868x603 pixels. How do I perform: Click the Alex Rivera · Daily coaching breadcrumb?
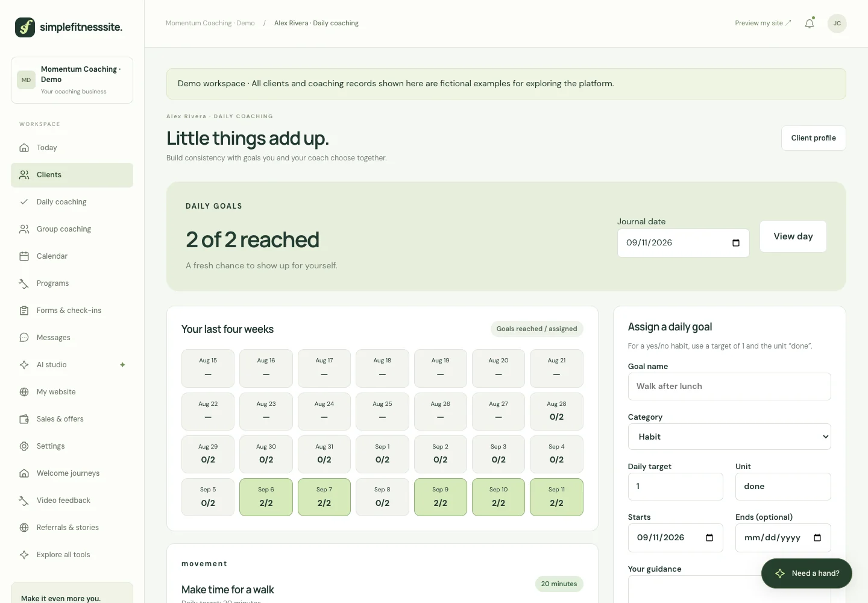coord(316,24)
